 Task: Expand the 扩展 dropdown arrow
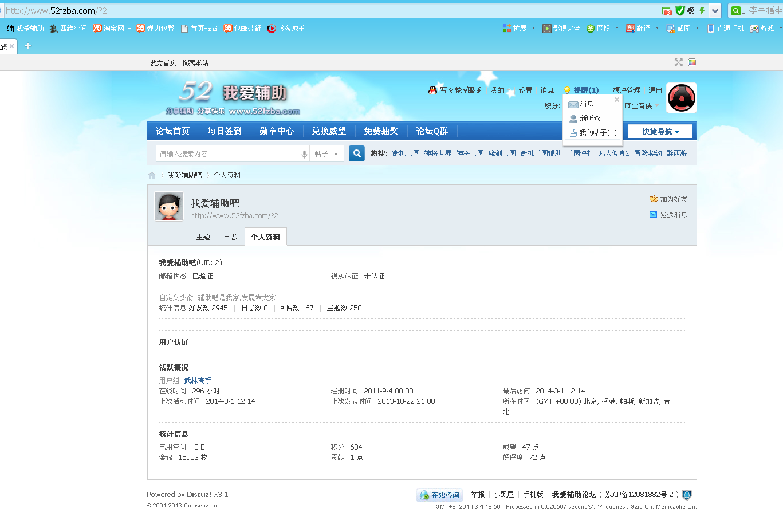[x=533, y=27]
